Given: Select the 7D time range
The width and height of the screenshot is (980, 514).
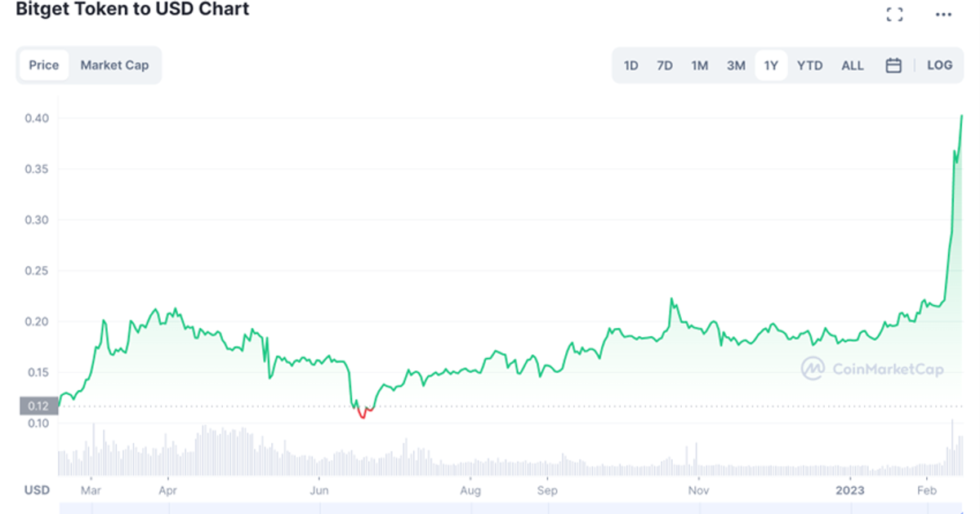Looking at the screenshot, I should click(x=665, y=64).
